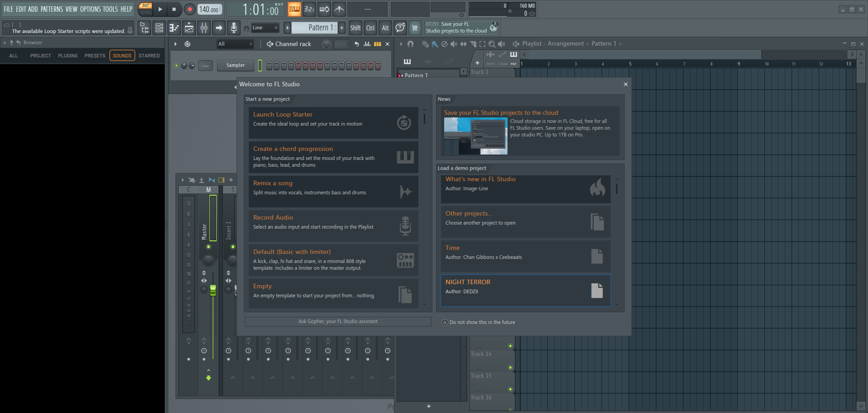Expand the Mixer options menu arrow
Viewport: 868px width, 413px height.
point(183,180)
